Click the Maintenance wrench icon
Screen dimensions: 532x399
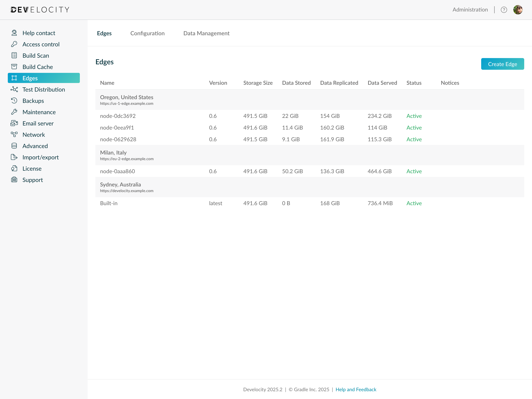click(14, 112)
